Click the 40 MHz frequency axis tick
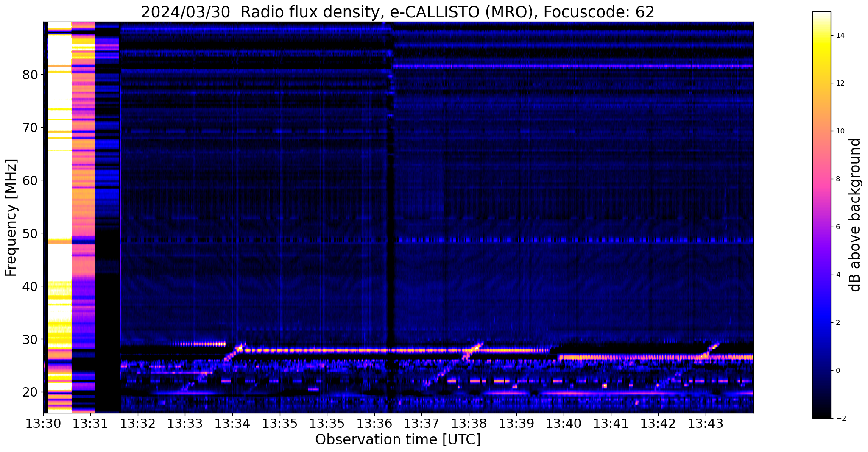 (x=30, y=286)
